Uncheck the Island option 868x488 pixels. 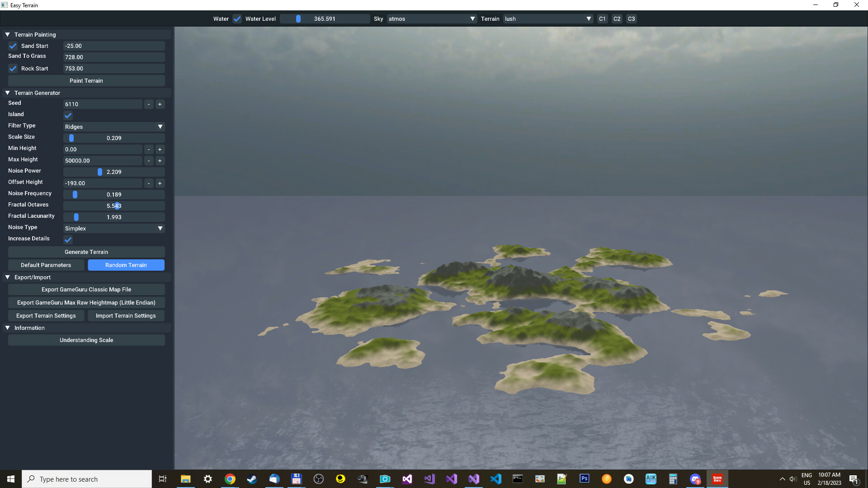68,115
